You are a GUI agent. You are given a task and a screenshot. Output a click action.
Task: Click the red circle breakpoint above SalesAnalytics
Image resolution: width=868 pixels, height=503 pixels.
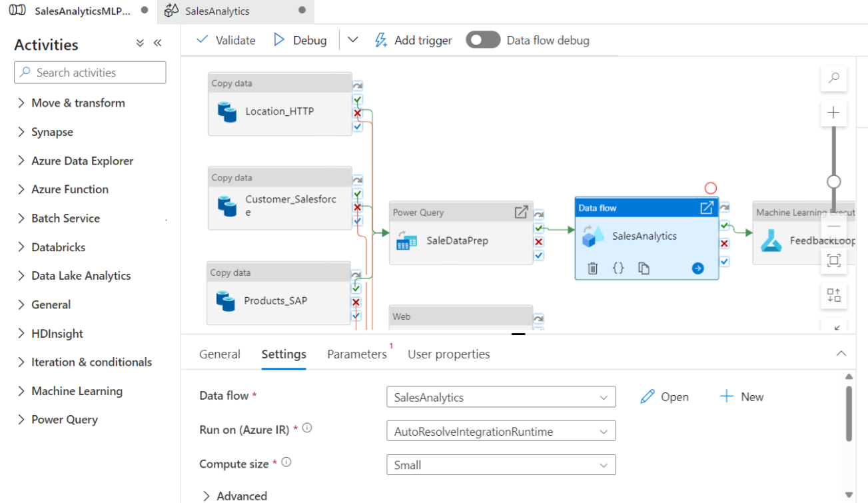coord(711,189)
